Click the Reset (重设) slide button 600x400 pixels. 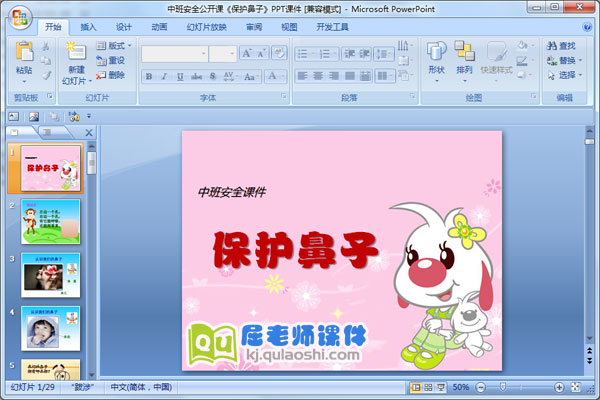pos(111,60)
